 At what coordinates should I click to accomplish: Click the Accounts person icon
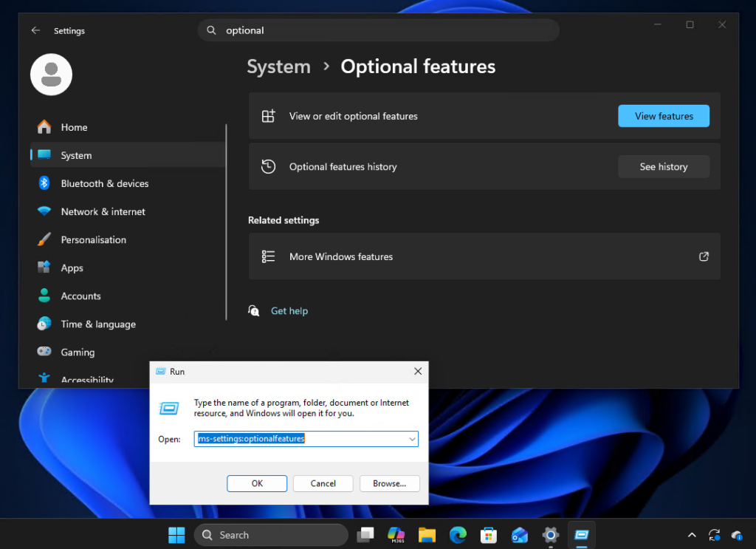pyautogui.click(x=44, y=296)
